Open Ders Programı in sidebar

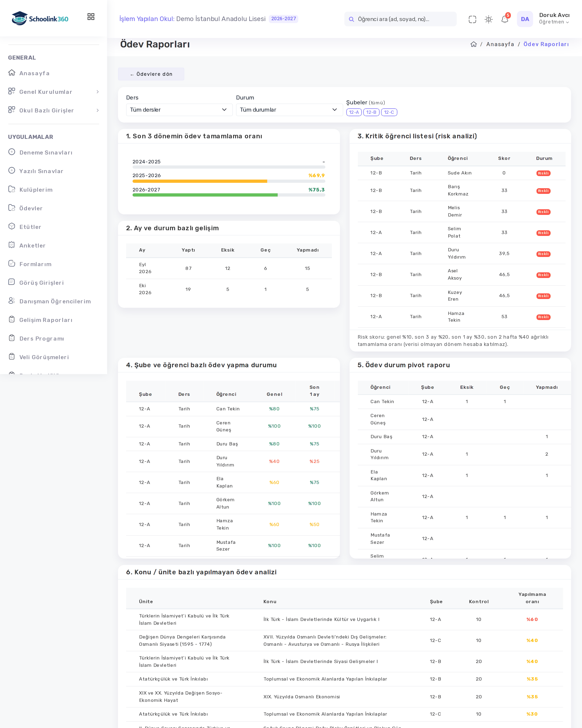pos(41,338)
